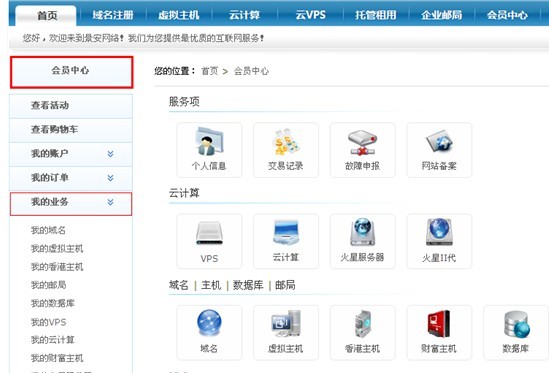Click the 首页 breadcrumb link
This screenshot has height=373, width=549.
209,71
